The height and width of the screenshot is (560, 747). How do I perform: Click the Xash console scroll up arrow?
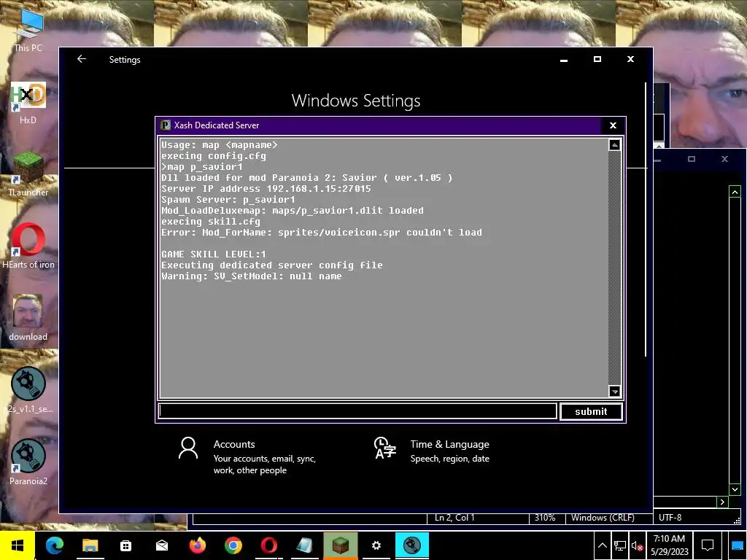pos(614,145)
